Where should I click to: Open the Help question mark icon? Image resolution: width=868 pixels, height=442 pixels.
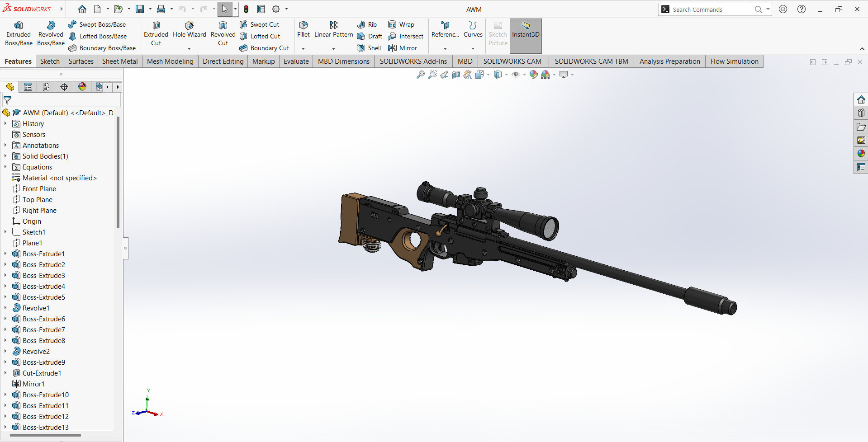[802, 9]
